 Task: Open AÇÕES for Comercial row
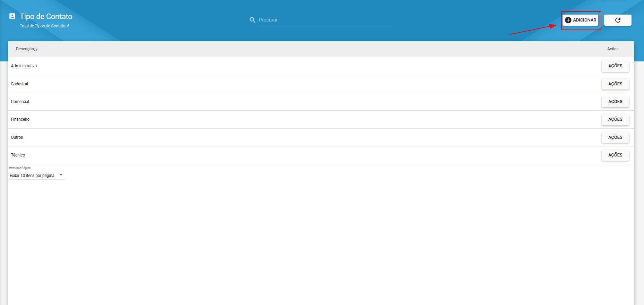tap(615, 102)
